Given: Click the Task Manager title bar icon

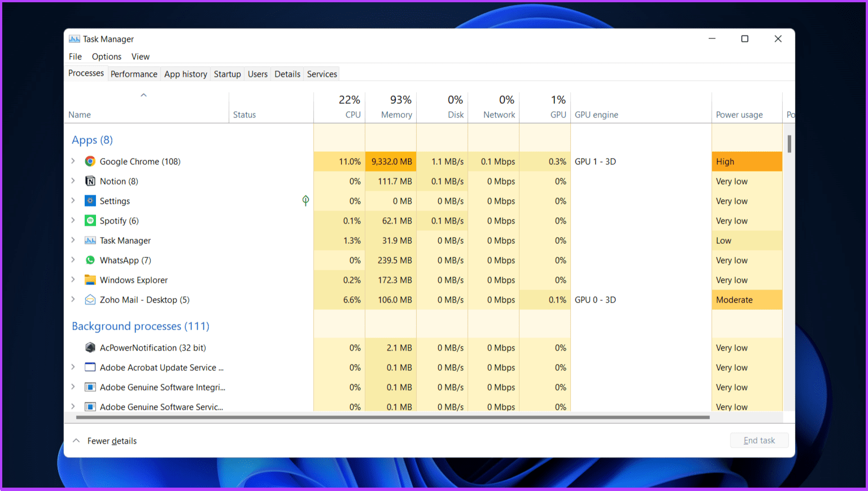Looking at the screenshot, I should point(75,39).
